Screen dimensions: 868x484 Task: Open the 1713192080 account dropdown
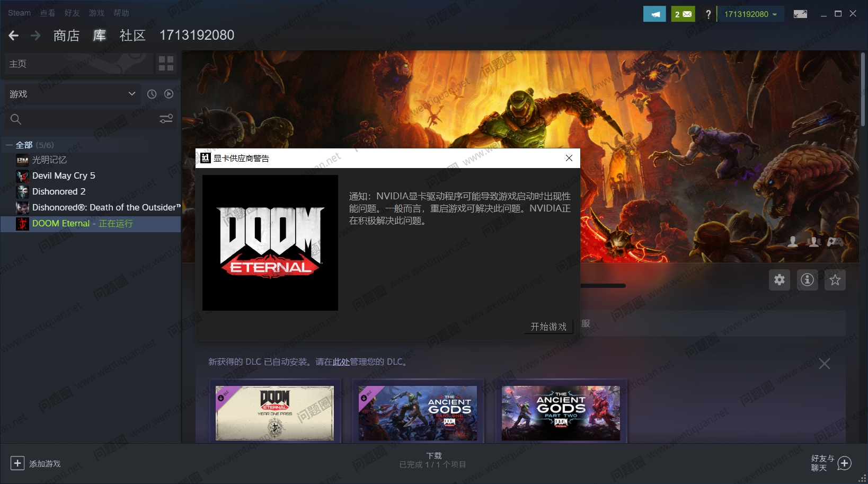point(750,14)
